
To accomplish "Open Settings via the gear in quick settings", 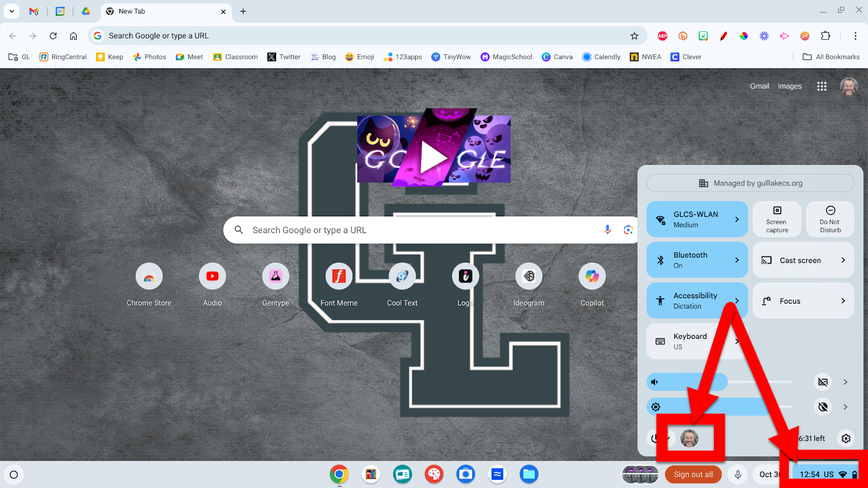I will point(846,438).
